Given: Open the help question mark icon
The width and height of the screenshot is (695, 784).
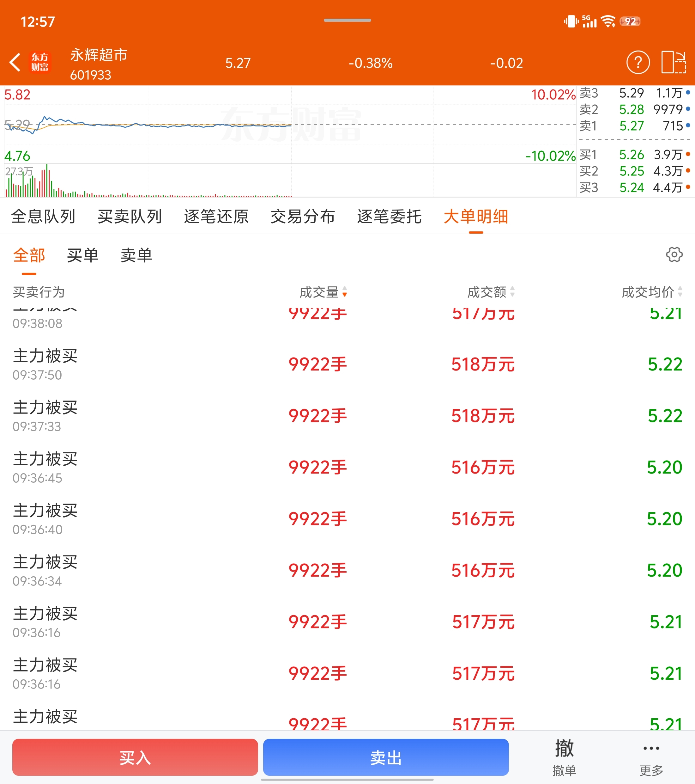Looking at the screenshot, I should click(x=638, y=63).
